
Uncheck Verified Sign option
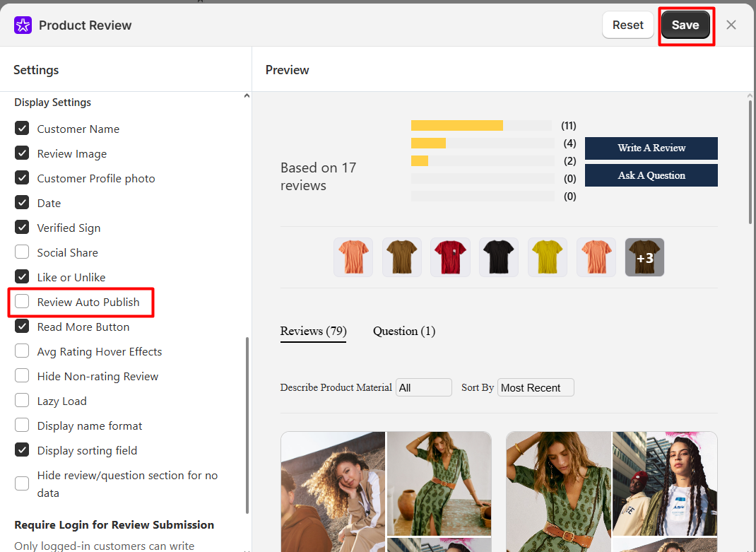pos(22,228)
